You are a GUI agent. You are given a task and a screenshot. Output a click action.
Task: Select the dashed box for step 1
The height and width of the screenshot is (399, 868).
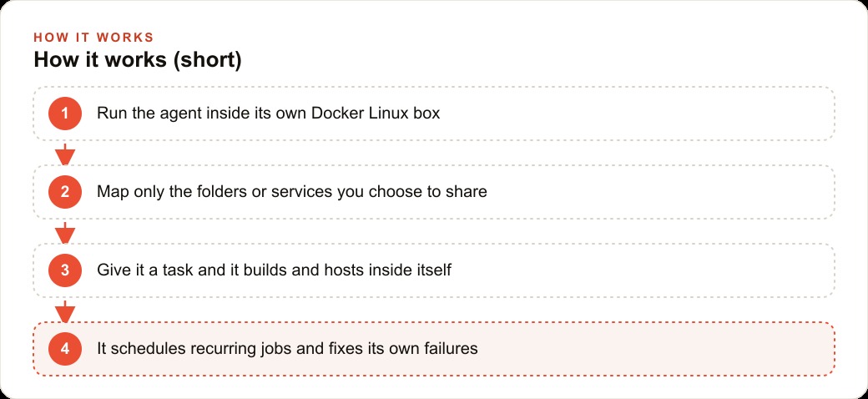[x=434, y=114]
